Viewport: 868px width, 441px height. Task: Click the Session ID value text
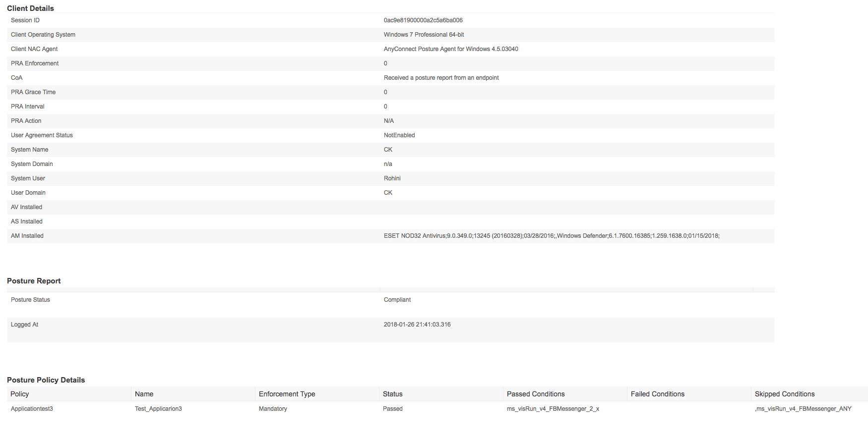point(423,20)
